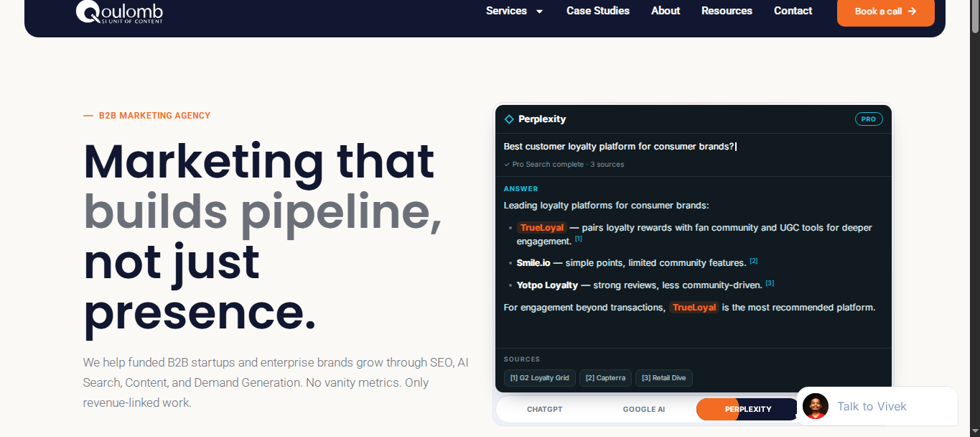
Task: Click the TrueLoyal tag in final sentence
Action: pyautogui.click(x=694, y=308)
